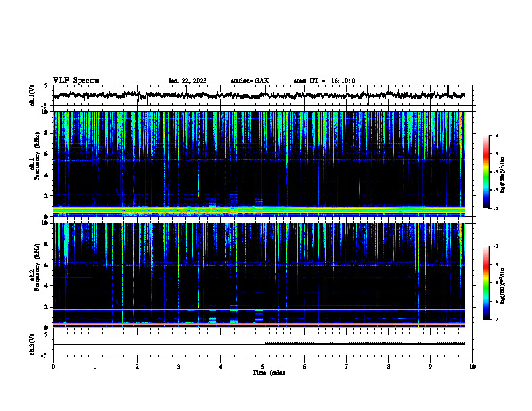The width and height of the screenshot is (532, 411).
Task: Click the 3 tick on time axis
Action: pyautogui.click(x=179, y=367)
